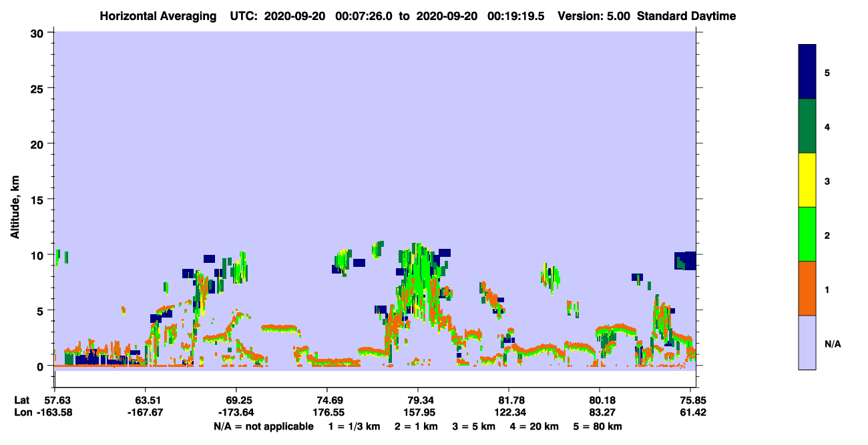Screen dimensions: 868x445
Task: Click the latitude value 74.69
Action: click(327, 400)
